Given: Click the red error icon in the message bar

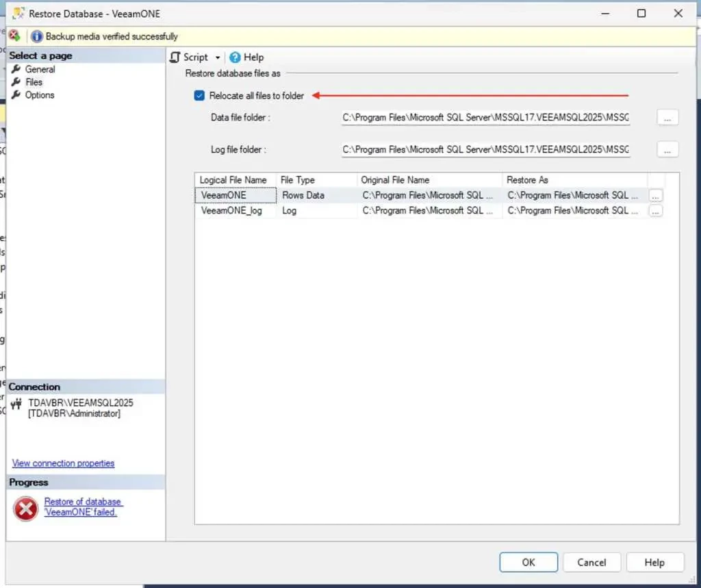Looking at the screenshot, I should [14, 36].
